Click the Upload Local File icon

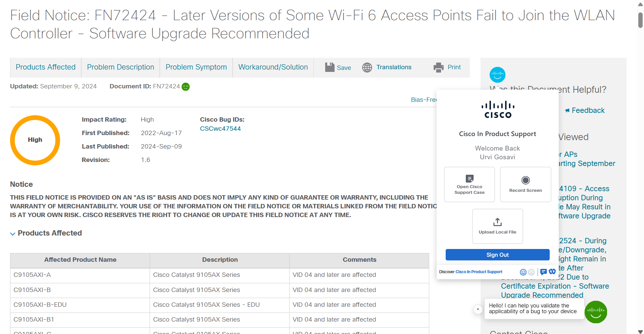(x=497, y=222)
